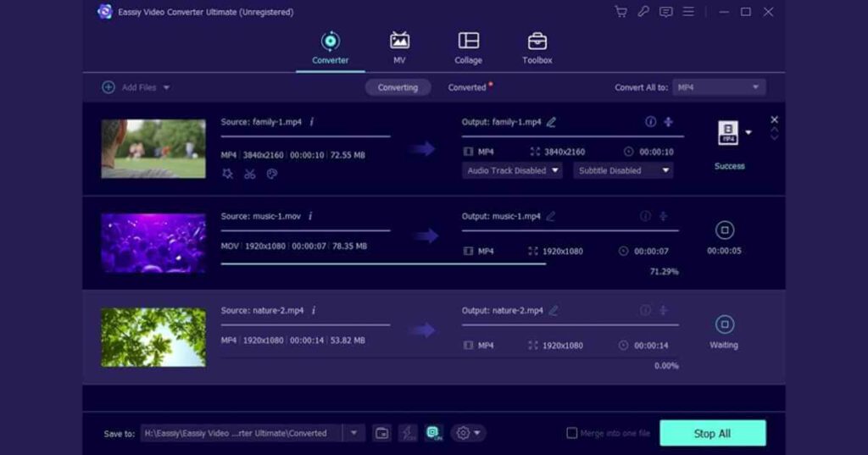This screenshot has height=455, width=868.
Task: Switch to the Collage tab
Action: coord(468,48)
